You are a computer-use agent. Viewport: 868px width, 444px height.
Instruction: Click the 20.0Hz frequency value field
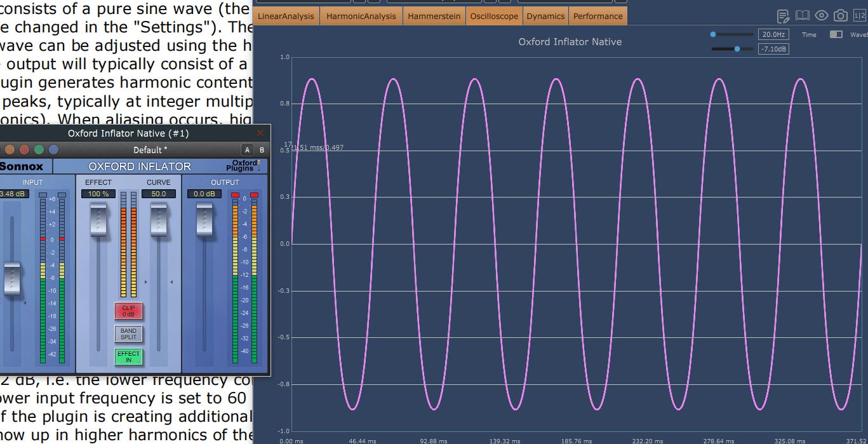point(773,34)
